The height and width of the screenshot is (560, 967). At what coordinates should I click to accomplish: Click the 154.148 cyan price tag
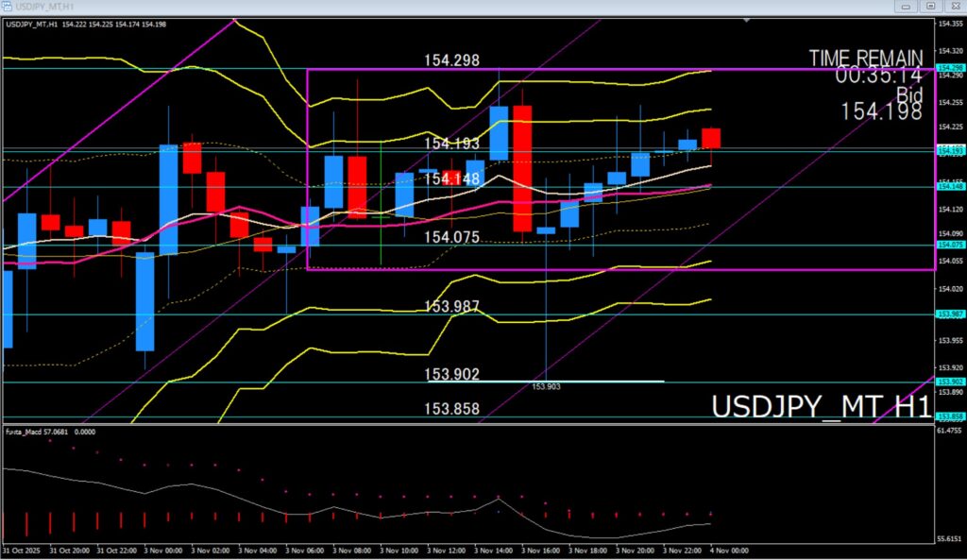coord(949,186)
